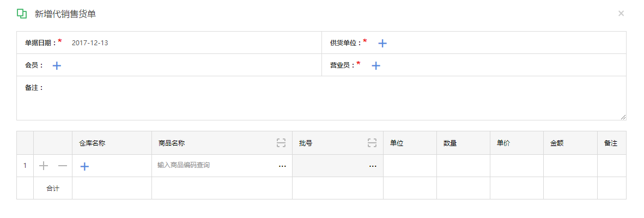The height and width of the screenshot is (218, 644).
Task: Click scan icon in 批号 header
Action: [x=372, y=143]
